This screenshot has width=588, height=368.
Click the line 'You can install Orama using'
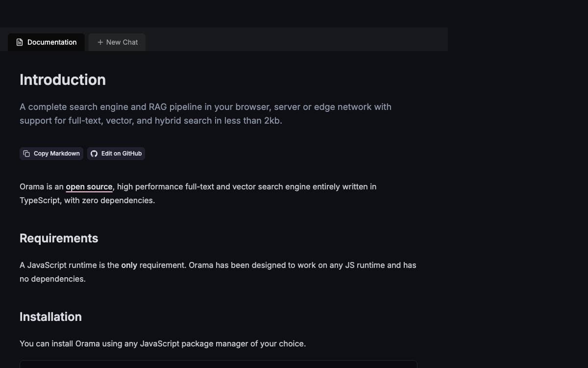coord(163,344)
